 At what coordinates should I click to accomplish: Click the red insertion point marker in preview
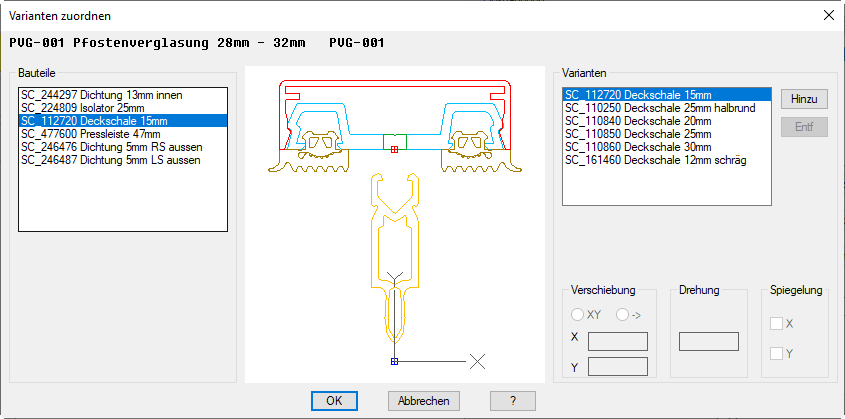coord(394,149)
